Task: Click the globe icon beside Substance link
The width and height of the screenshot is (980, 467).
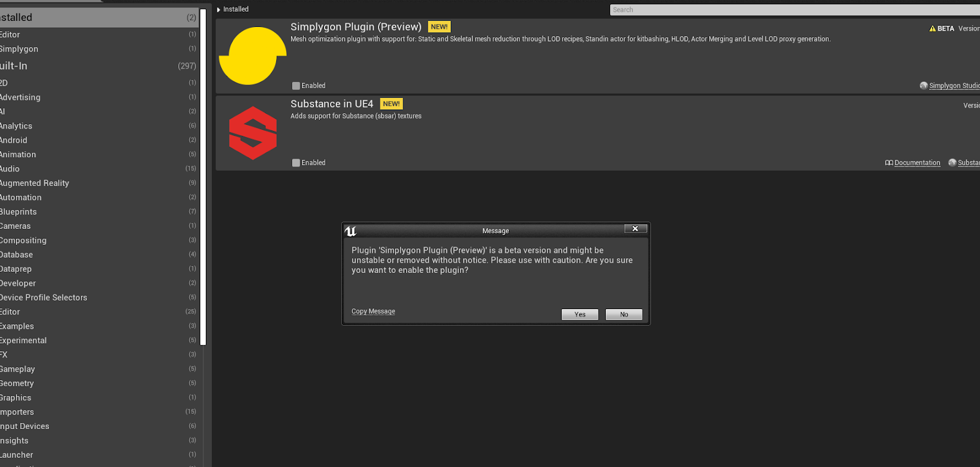Action: [952, 163]
